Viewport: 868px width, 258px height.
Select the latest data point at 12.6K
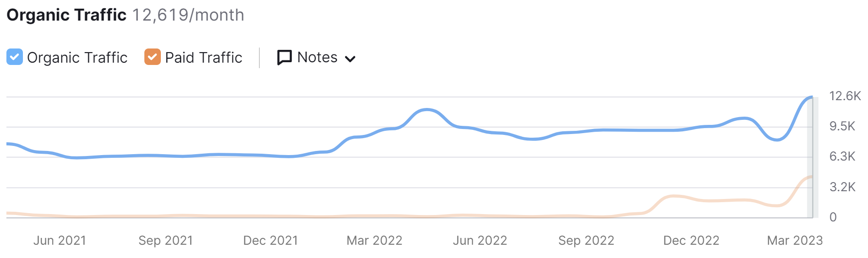click(x=812, y=97)
